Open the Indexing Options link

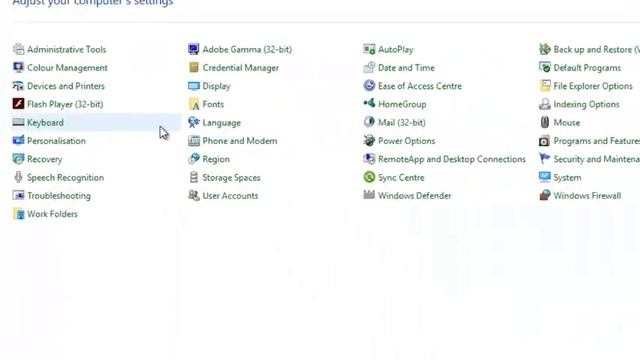[586, 104]
